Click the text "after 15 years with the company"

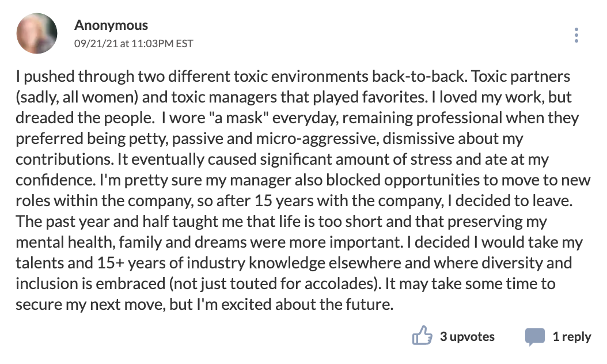coord(330,201)
